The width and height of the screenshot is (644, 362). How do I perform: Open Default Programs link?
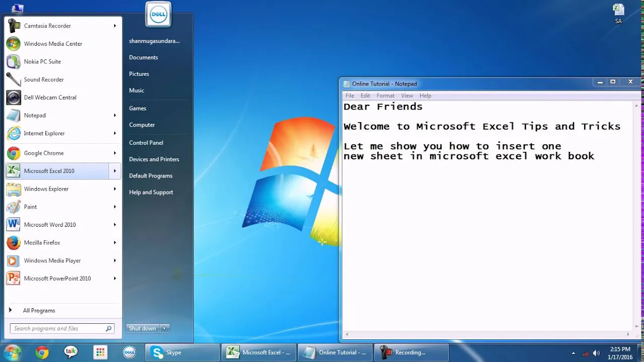click(x=150, y=176)
